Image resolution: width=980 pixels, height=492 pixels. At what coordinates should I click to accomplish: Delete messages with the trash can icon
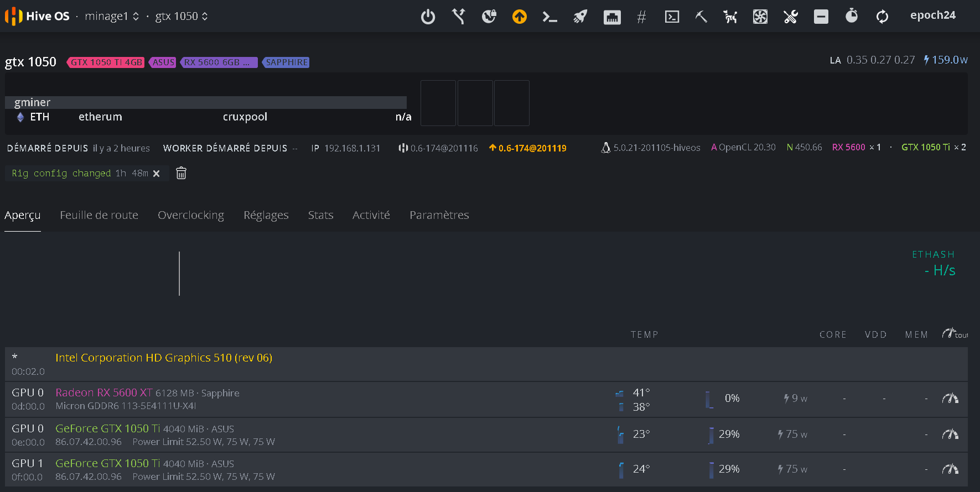click(181, 173)
